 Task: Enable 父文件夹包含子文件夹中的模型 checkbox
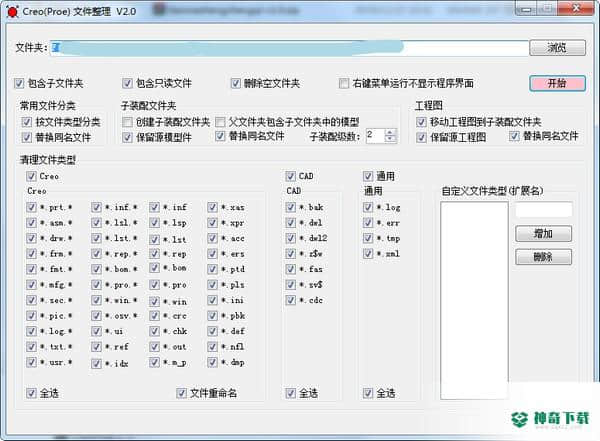pos(220,122)
